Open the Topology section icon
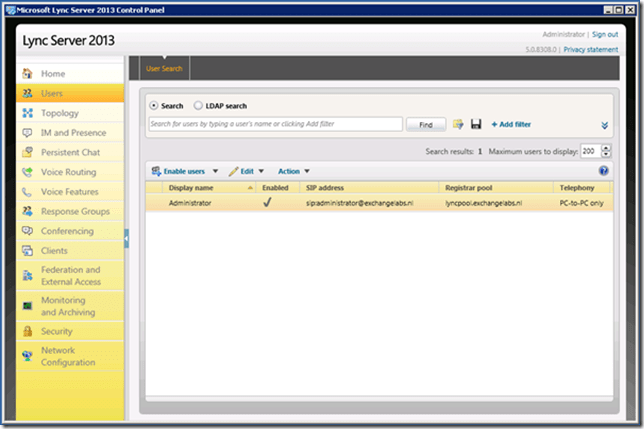644x429 pixels. point(27,113)
